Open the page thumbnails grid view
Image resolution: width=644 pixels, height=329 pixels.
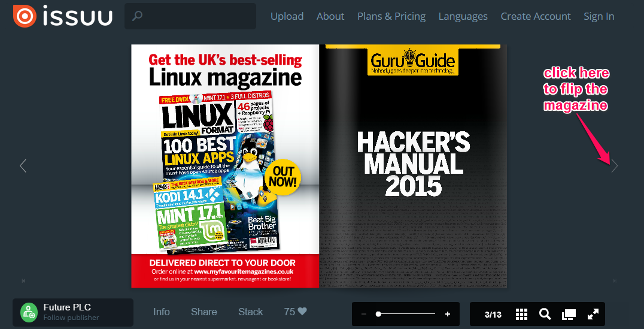(x=521, y=314)
